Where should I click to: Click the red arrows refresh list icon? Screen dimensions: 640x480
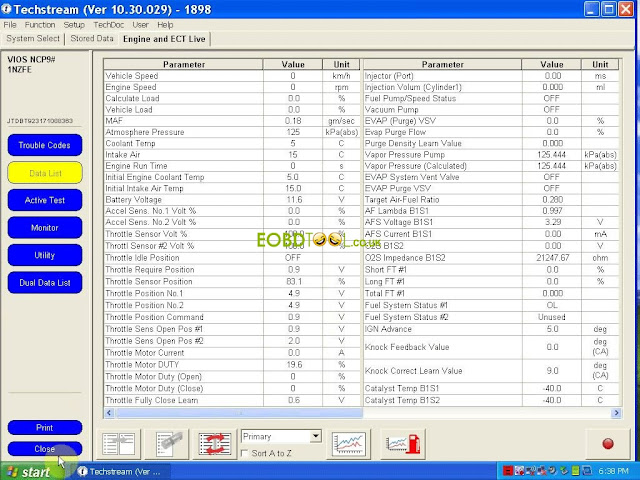click(215, 444)
